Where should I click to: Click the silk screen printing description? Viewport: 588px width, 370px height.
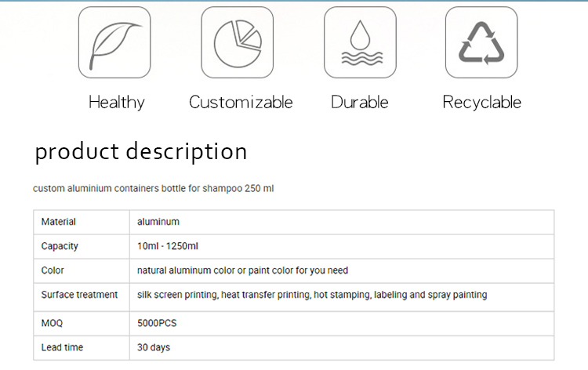(x=312, y=295)
